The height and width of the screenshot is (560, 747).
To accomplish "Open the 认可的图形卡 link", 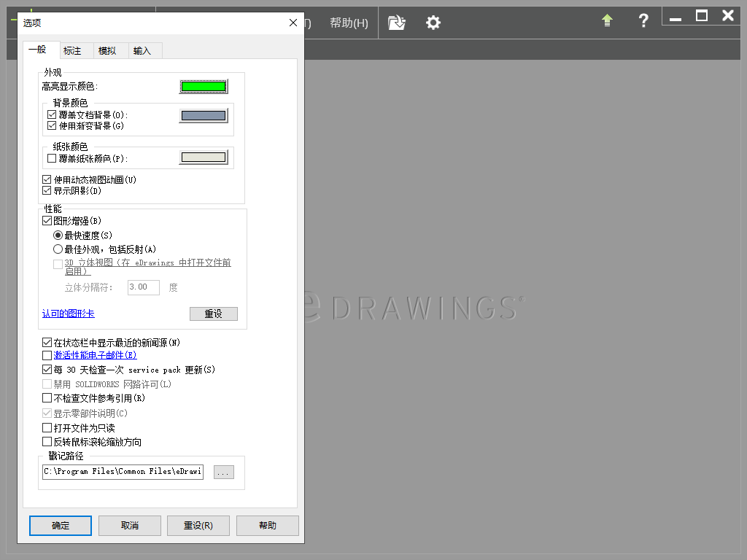I will point(68,314).
